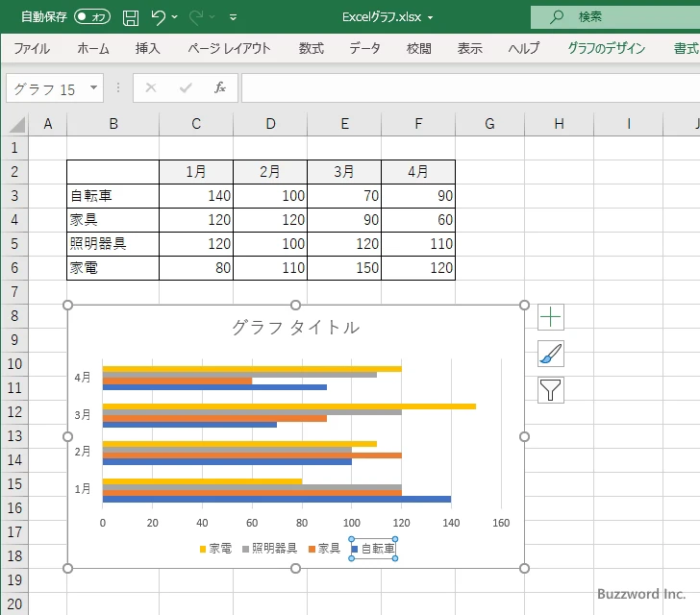700x615 pixels.
Task: Click the Enter checkmark icon in formula bar
Action: [186, 87]
